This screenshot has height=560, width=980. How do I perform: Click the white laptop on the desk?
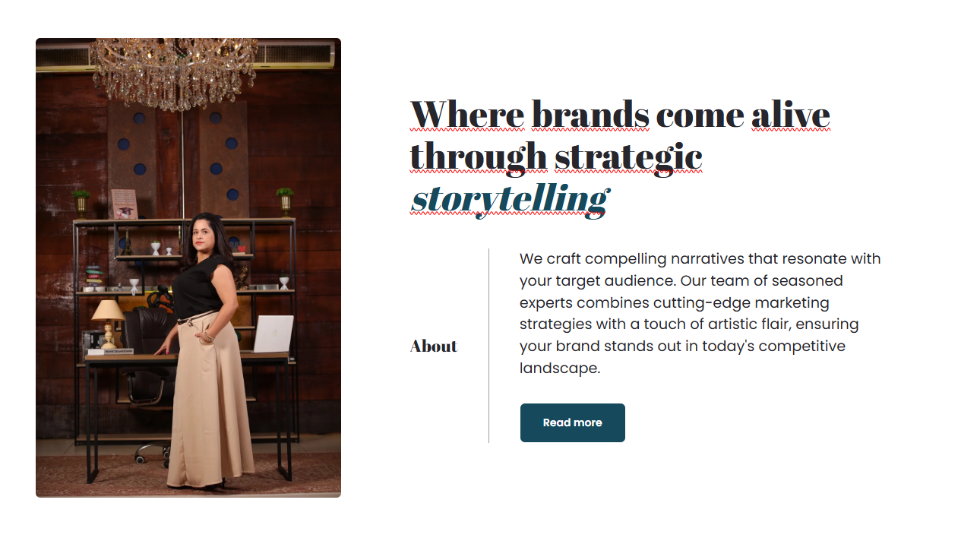coord(273,334)
